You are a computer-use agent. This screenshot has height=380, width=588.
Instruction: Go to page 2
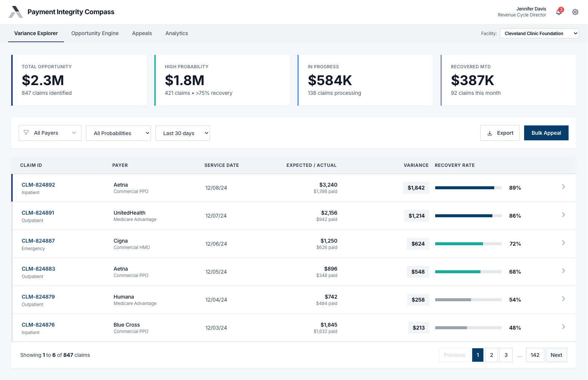click(x=492, y=355)
